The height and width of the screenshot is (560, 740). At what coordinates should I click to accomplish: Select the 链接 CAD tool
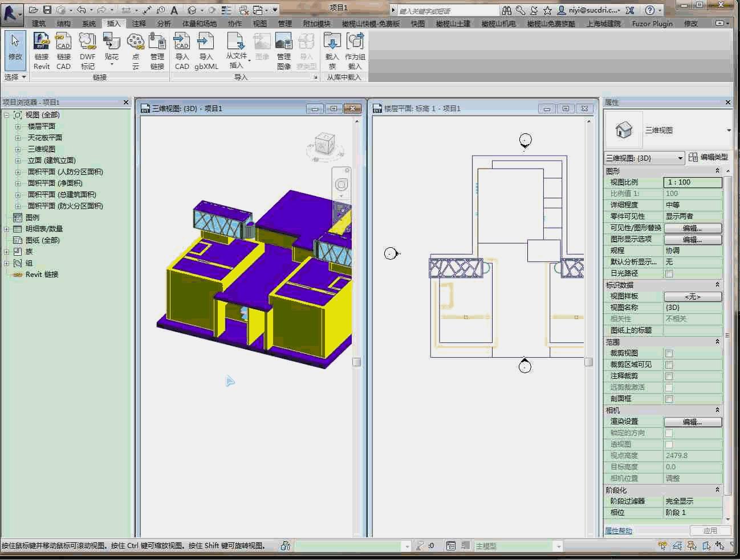[63, 50]
